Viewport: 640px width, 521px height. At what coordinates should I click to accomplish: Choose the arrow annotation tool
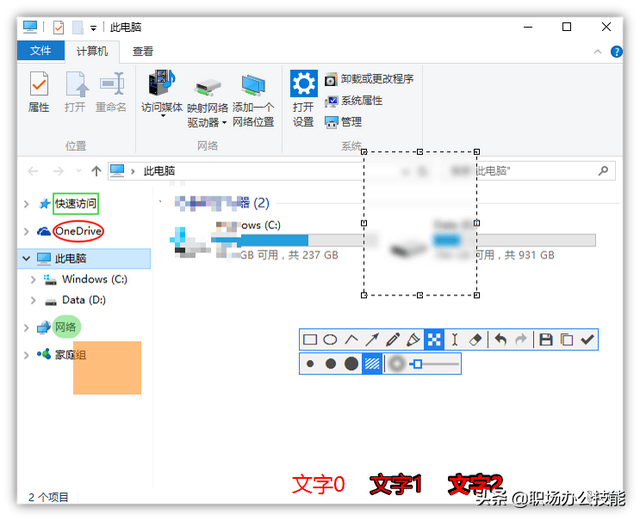[372, 340]
